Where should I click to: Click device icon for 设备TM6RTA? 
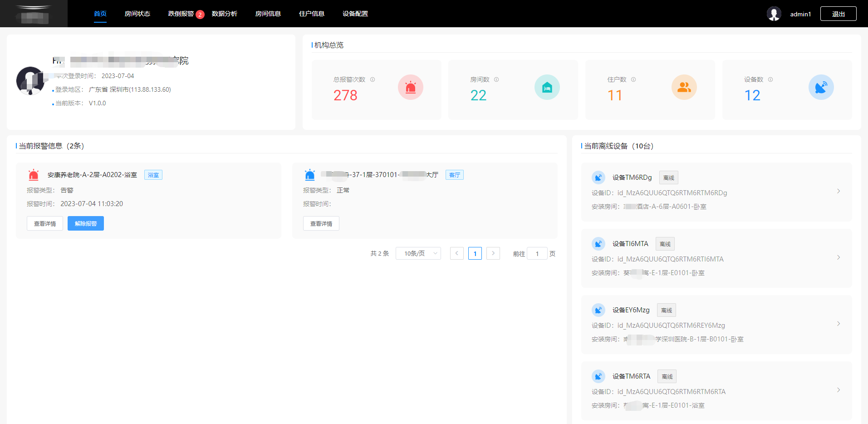pyautogui.click(x=598, y=376)
